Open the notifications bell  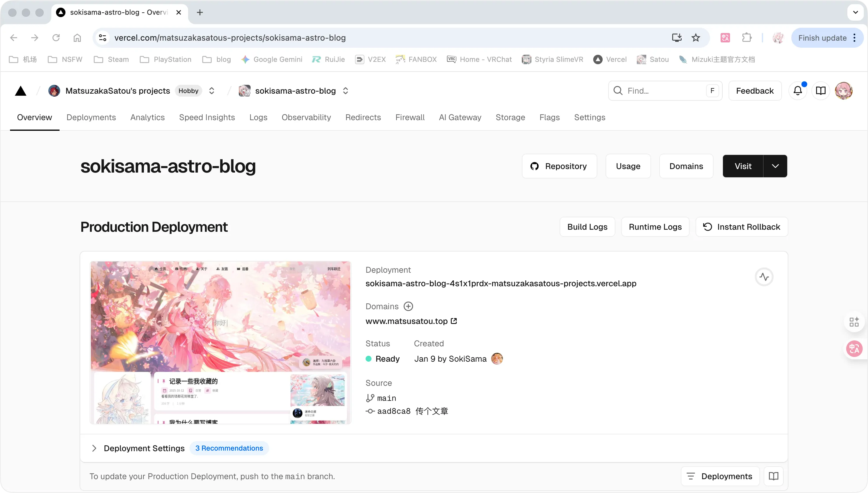click(798, 91)
